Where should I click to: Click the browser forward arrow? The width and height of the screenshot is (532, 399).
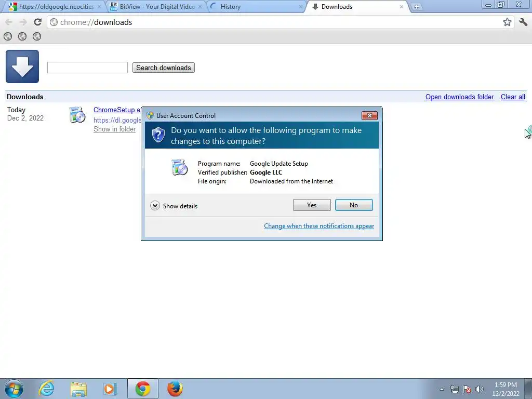coord(23,22)
